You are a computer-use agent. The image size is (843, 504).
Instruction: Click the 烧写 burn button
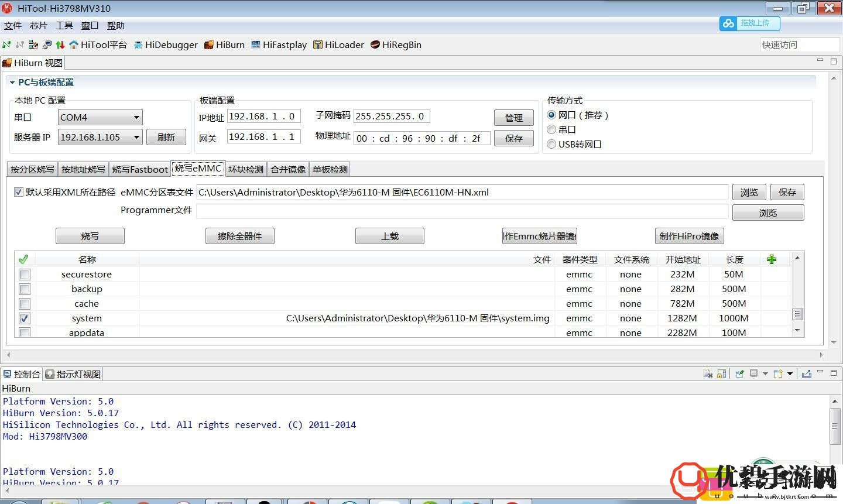[90, 236]
